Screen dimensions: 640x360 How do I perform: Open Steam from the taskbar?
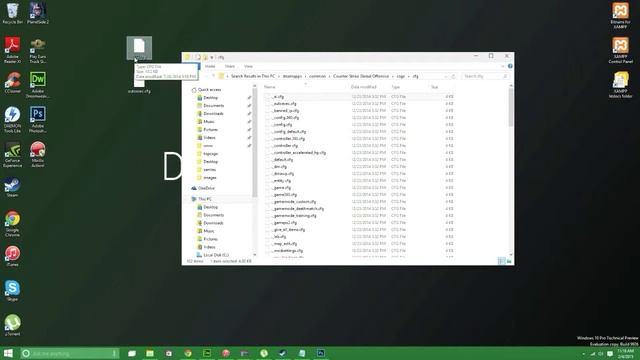pyautogui.click(x=282, y=353)
